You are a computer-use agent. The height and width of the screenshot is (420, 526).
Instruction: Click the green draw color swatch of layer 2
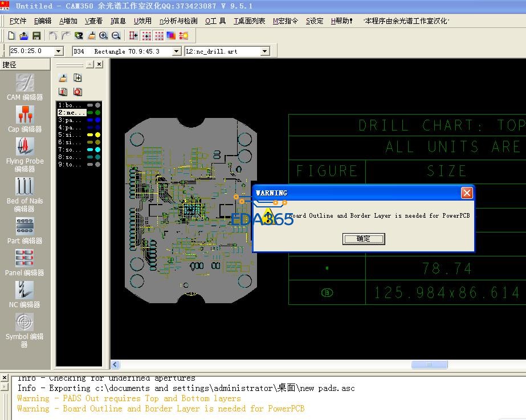tap(90, 112)
